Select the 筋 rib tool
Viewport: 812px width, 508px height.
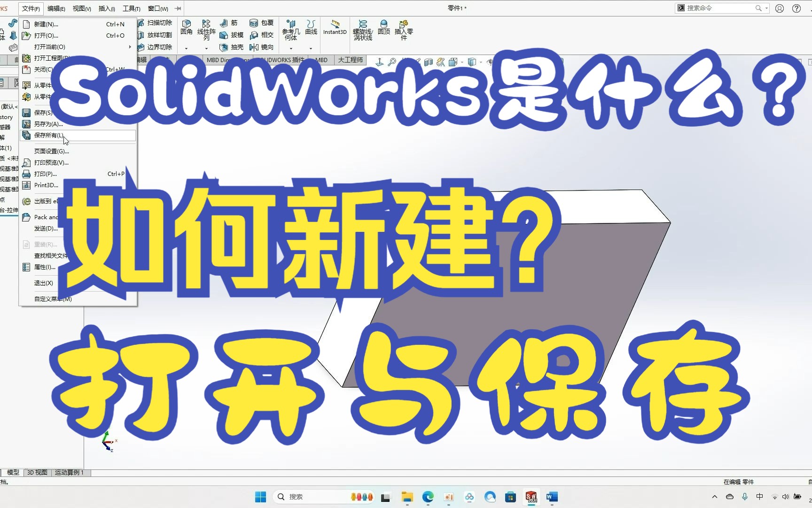229,23
